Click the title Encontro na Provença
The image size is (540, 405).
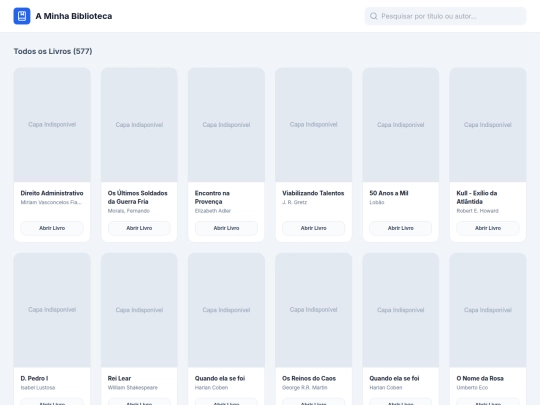click(212, 197)
